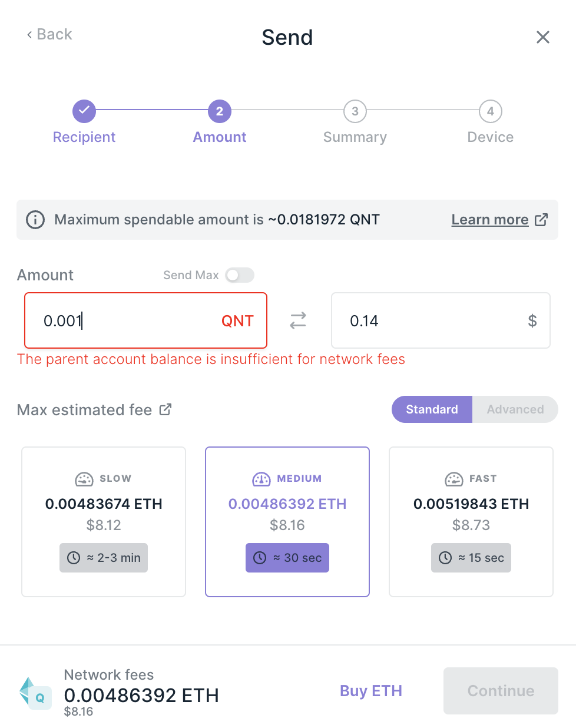This screenshot has width=576, height=728.
Task: Close the Send dialog
Action: tap(543, 38)
